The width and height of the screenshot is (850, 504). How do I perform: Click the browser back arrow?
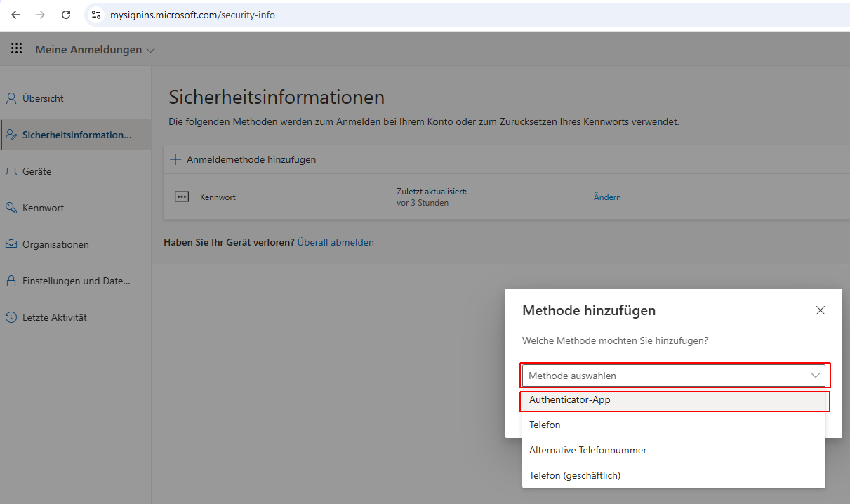click(15, 15)
